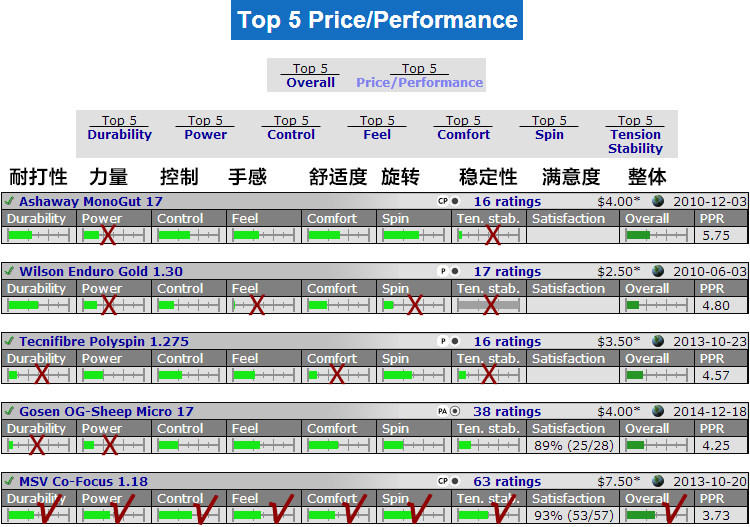View the 38 ratings for Gosen OG-Sheep Micro
Viewport: 750px width, 527px height.
point(507,411)
